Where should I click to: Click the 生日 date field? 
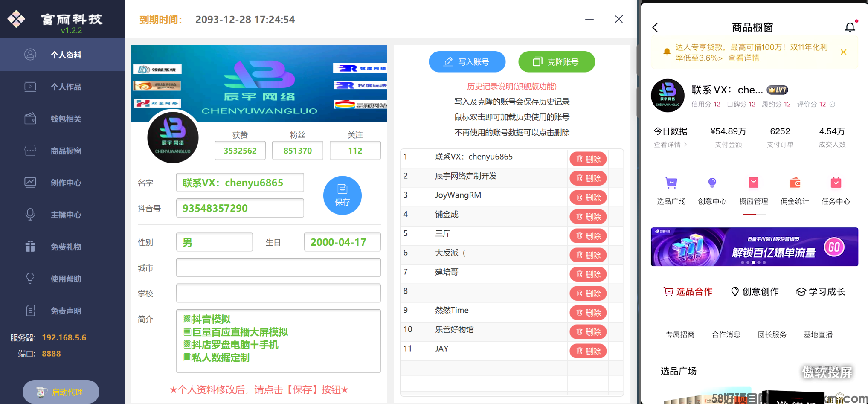click(343, 242)
